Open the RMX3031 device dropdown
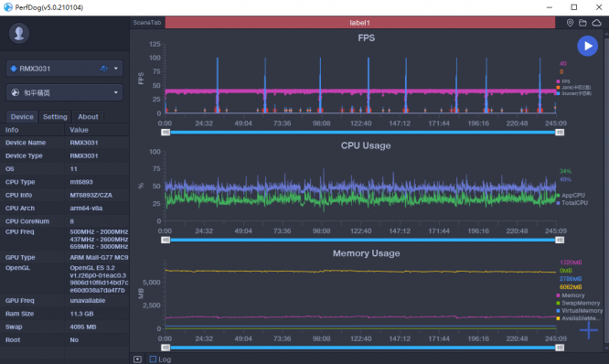Image resolution: width=609 pixels, height=364 pixels. click(x=65, y=69)
